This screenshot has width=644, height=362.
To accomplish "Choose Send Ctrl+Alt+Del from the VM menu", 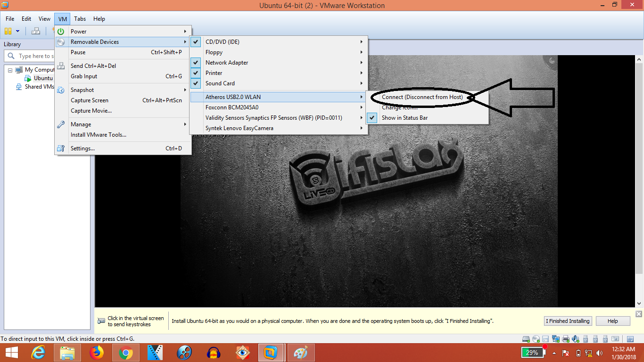I will pos(123,66).
